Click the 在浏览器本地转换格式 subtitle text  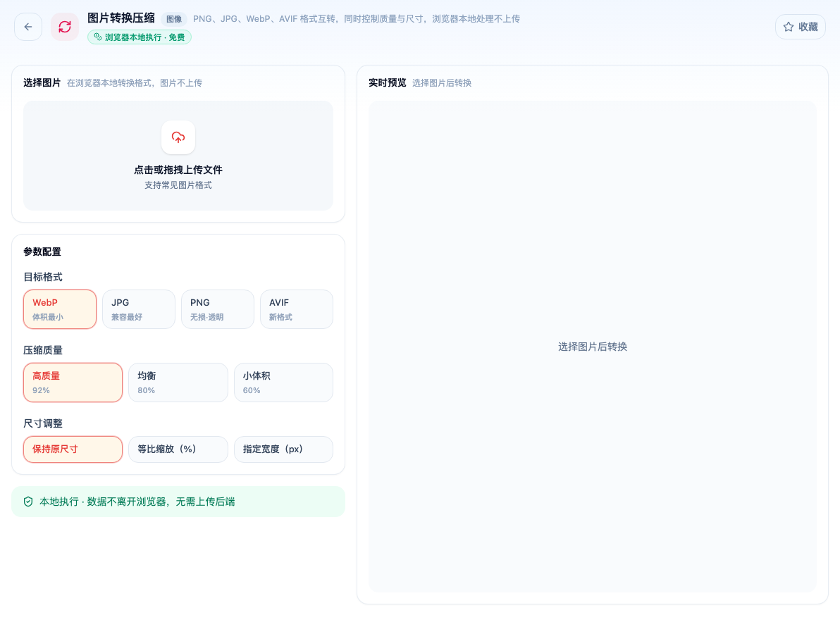(x=135, y=83)
